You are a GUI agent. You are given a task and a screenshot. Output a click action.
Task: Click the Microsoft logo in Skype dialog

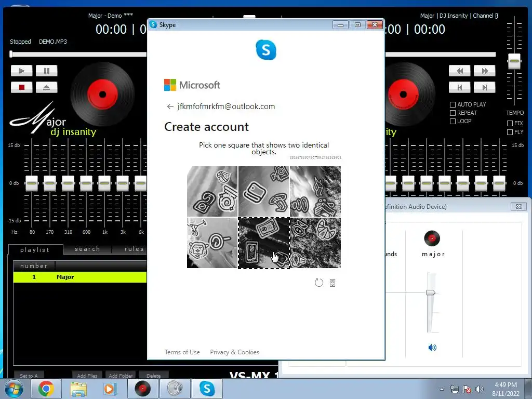pyautogui.click(x=192, y=85)
